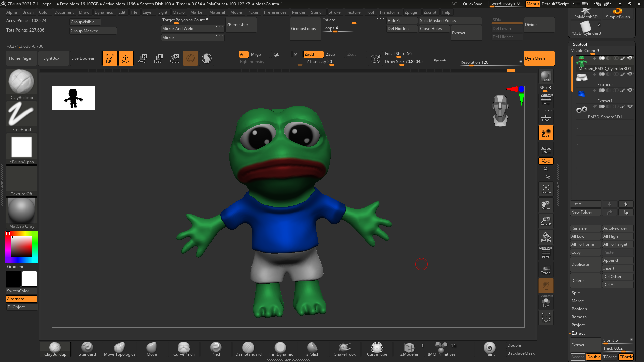Select the IMM Primitives brush
This screenshot has height=362, width=644.
441,349
